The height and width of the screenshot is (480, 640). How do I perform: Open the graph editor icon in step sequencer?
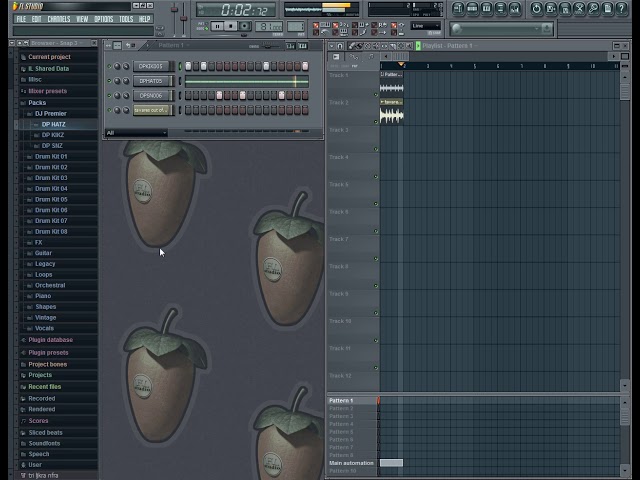pos(290,46)
